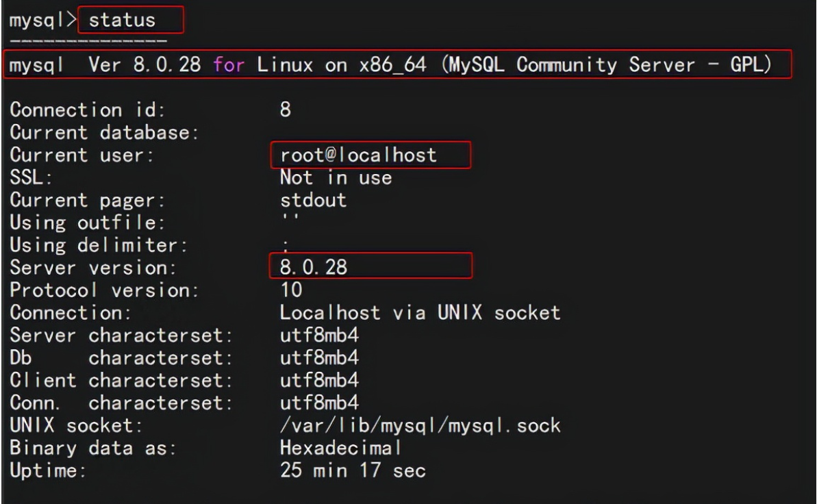This screenshot has width=817, height=504.
Task: Click the 'root@localhost' current user value
Action: tap(358, 155)
